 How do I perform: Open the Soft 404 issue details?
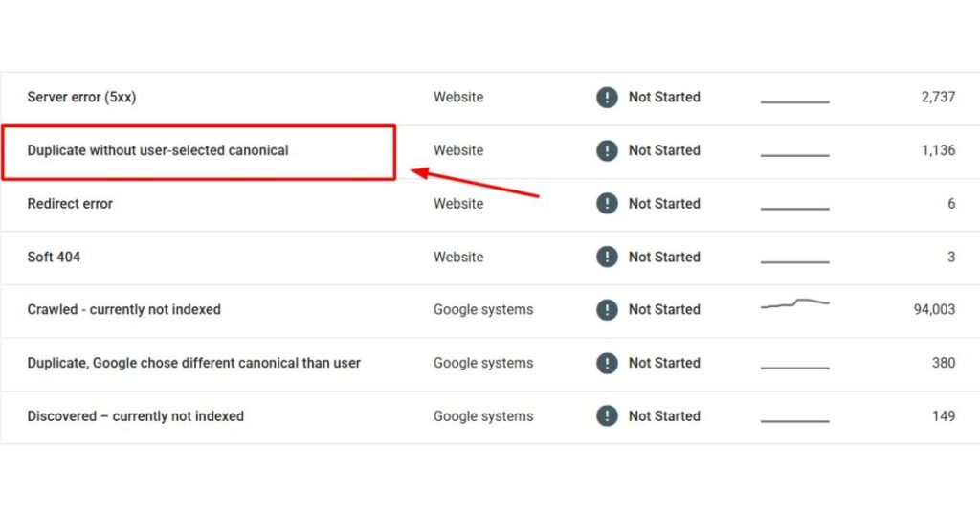pos(54,257)
